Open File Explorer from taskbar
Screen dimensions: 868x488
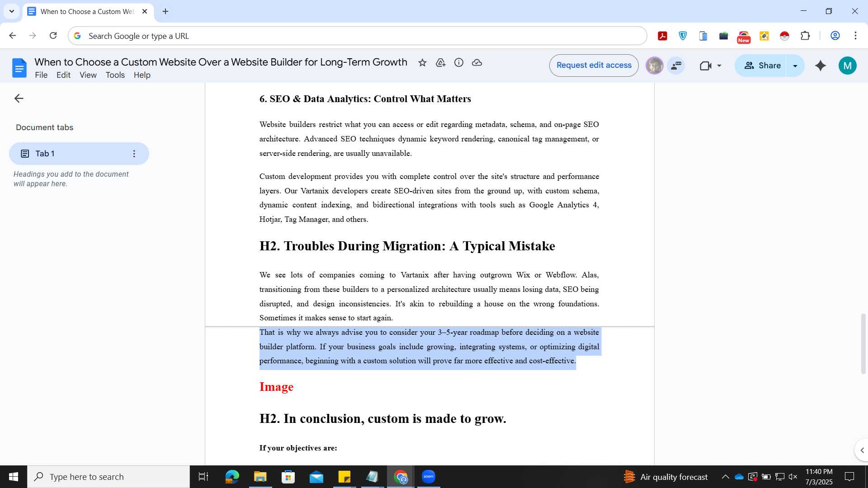pos(260,477)
